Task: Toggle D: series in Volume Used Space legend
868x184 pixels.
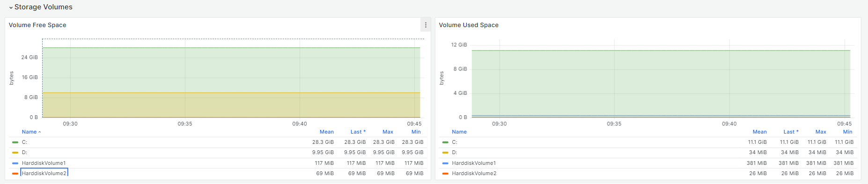Action: point(455,152)
